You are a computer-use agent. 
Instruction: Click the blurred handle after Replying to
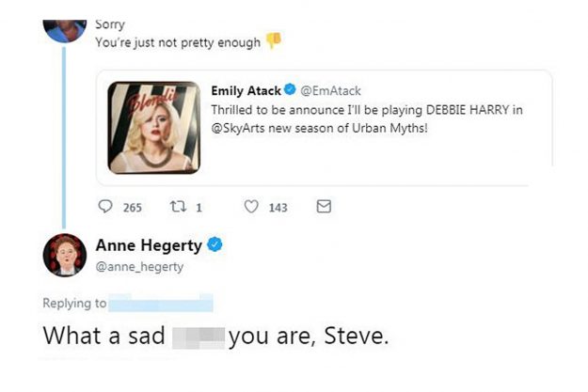pyautogui.click(x=161, y=303)
